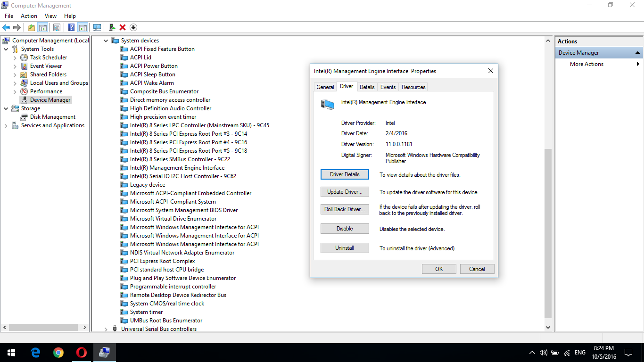
Task: Click the blue Help question mark icon
Action: click(x=72, y=28)
